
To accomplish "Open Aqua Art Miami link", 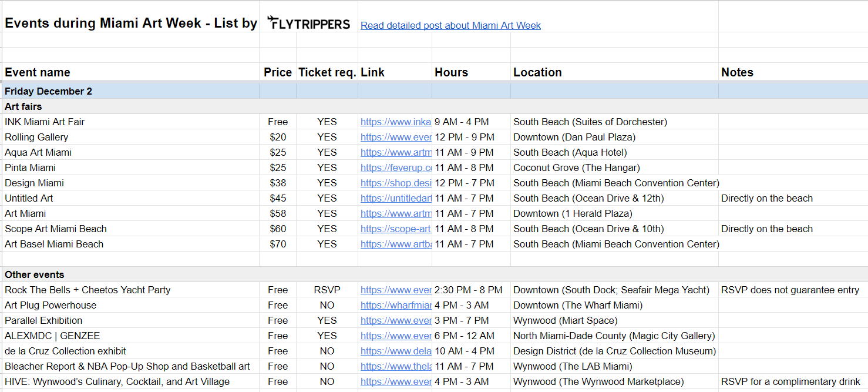I will (x=396, y=152).
